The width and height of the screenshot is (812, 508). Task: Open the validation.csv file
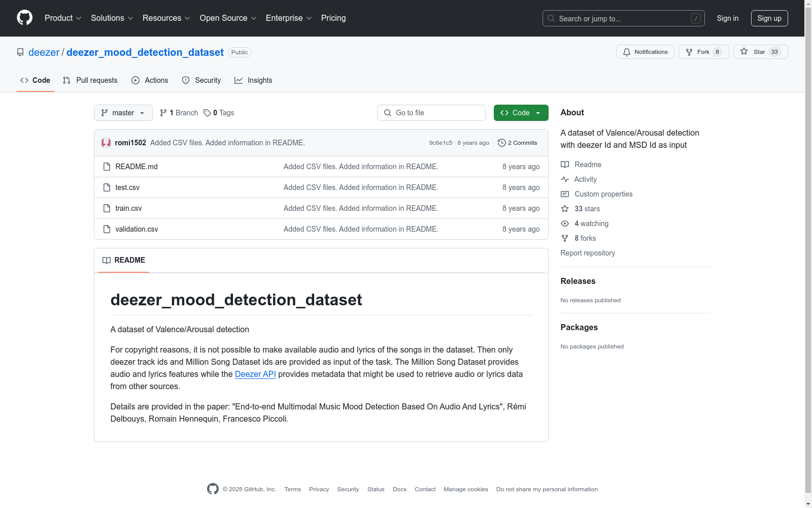click(137, 229)
